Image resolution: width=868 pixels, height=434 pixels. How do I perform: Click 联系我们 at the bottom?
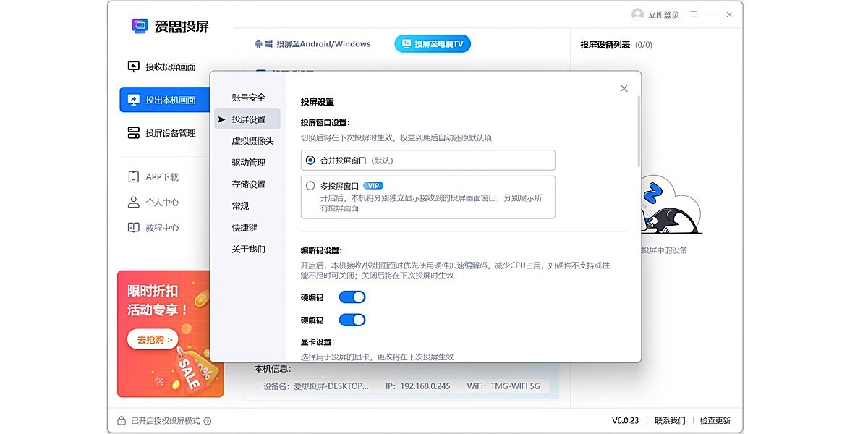669,420
